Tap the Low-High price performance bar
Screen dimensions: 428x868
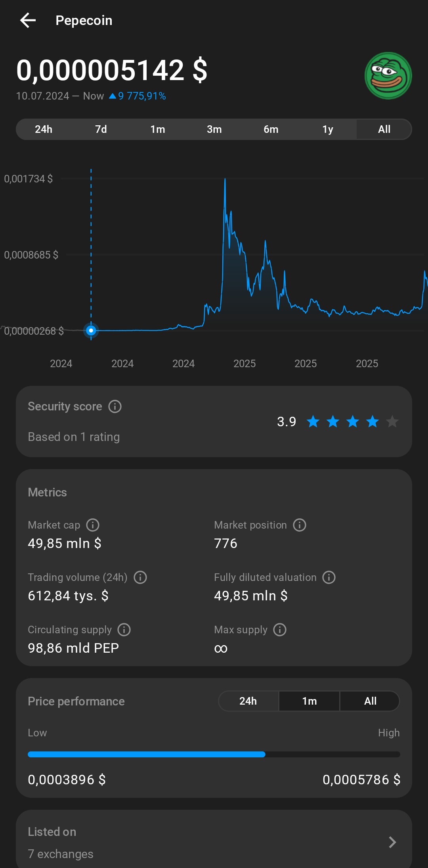pos(214,754)
